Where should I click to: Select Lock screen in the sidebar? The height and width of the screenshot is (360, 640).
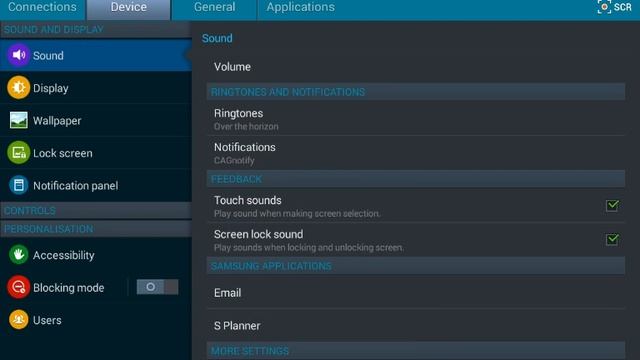[96, 153]
